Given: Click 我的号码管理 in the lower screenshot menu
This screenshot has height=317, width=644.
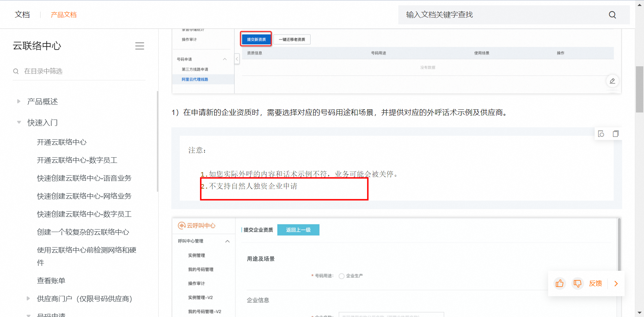Looking at the screenshot, I should (x=201, y=269).
